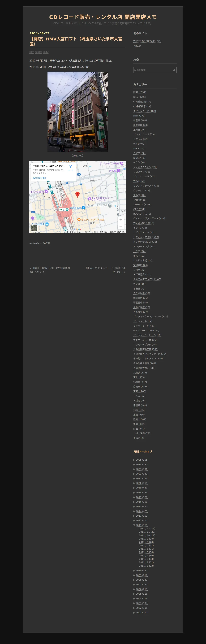206x644 pixels.
Task: Select the RaiBoC Hall marker icon
Action: point(90,199)
